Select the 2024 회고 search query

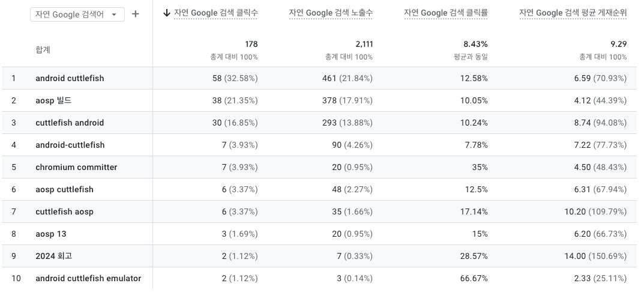click(53, 256)
